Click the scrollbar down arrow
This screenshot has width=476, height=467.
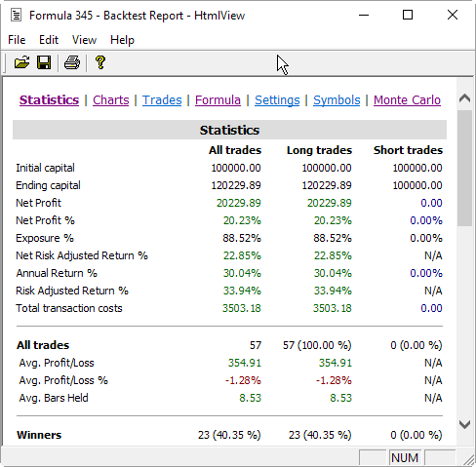[464, 424]
